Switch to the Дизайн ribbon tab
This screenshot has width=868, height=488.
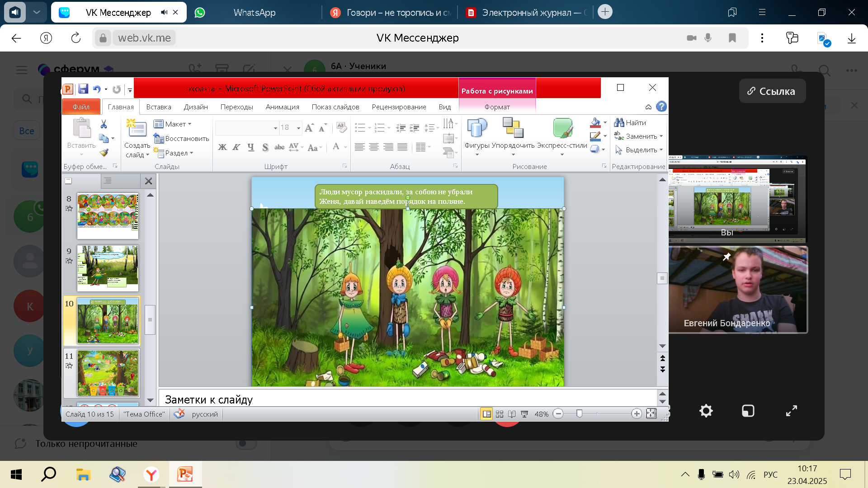point(196,107)
